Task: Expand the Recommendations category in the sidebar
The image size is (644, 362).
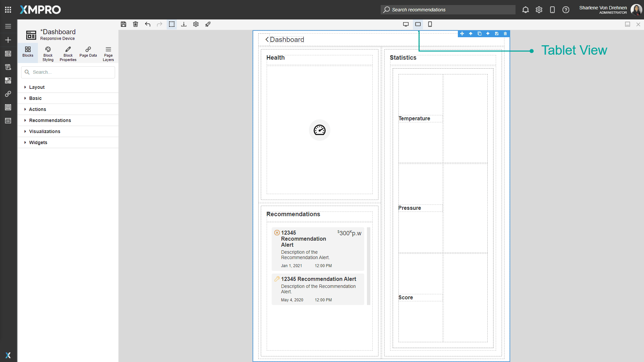Action: [50, 120]
